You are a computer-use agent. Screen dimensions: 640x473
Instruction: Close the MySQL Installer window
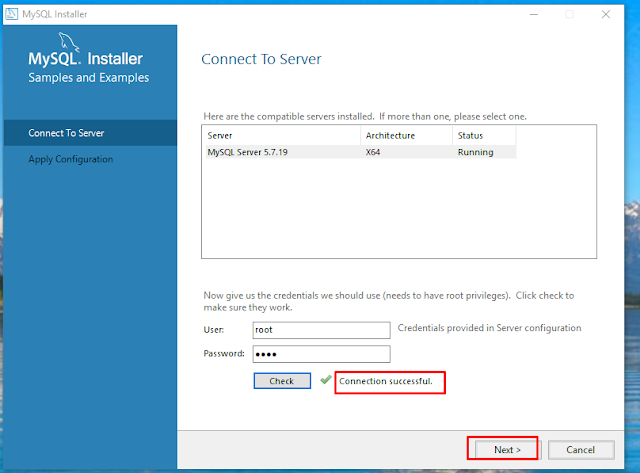[606, 14]
